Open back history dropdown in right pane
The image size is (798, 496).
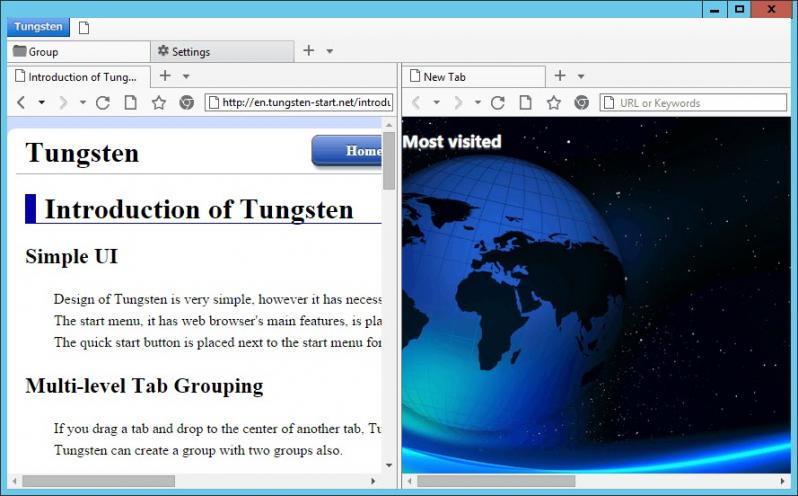click(x=437, y=103)
